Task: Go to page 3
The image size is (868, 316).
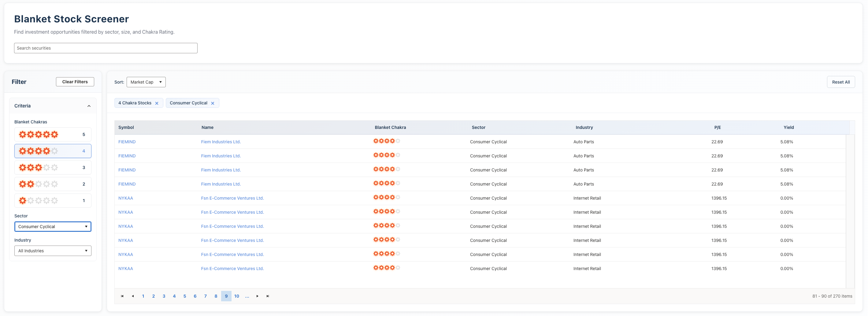Action: point(164,296)
